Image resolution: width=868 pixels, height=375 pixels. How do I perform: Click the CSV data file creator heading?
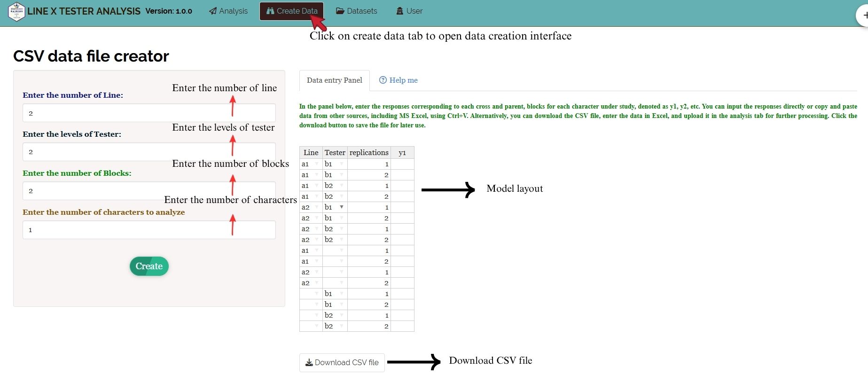(x=91, y=56)
